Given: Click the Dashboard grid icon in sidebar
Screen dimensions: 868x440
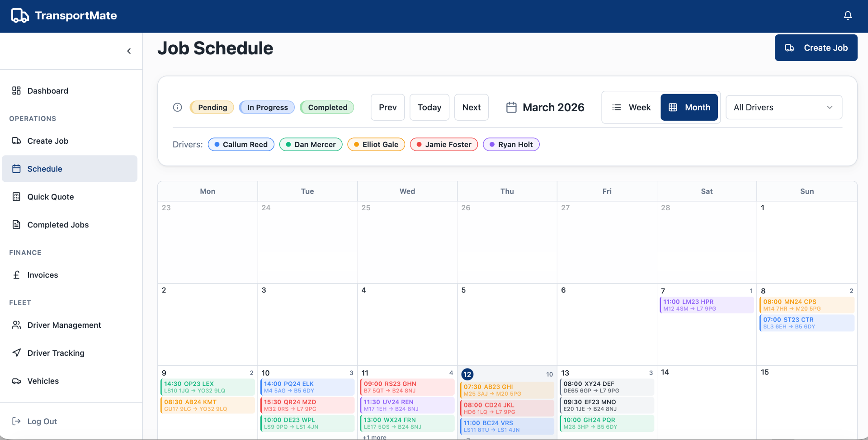Looking at the screenshot, I should 16,90.
